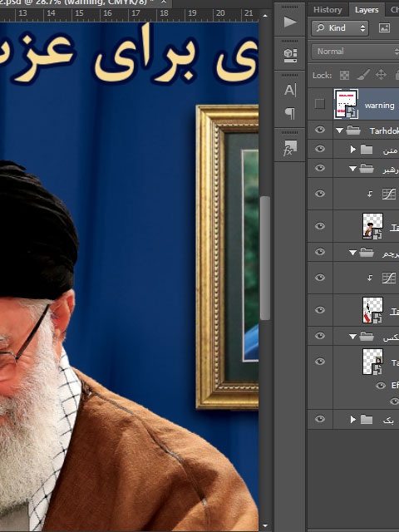Click the bottom collapsed group folder icon
This screenshot has width=399, height=532.
pyautogui.click(x=367, y=420)
